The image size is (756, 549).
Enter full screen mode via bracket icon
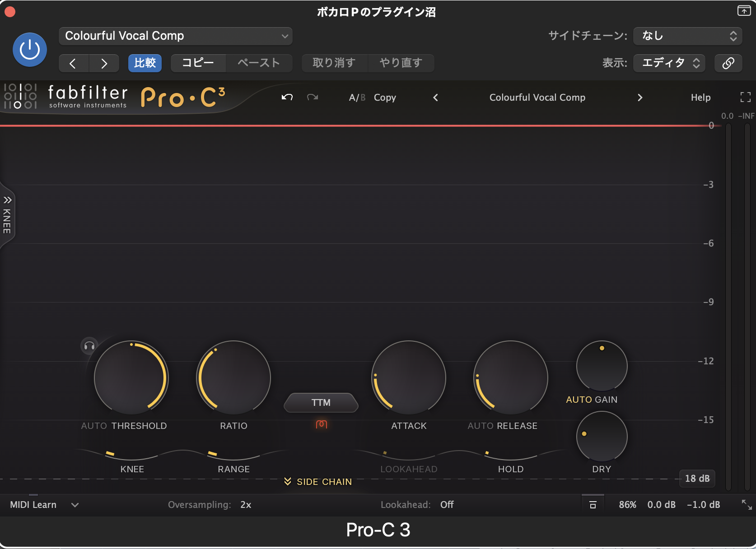746,97
